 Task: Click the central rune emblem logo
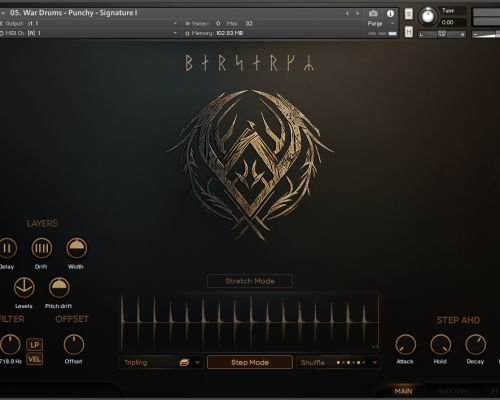click(250, 164)
